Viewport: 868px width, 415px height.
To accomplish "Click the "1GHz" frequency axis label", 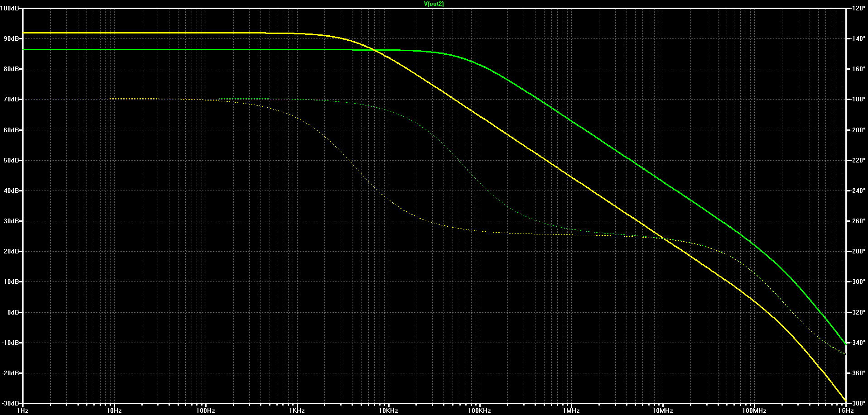I will [x=846, y=410].
